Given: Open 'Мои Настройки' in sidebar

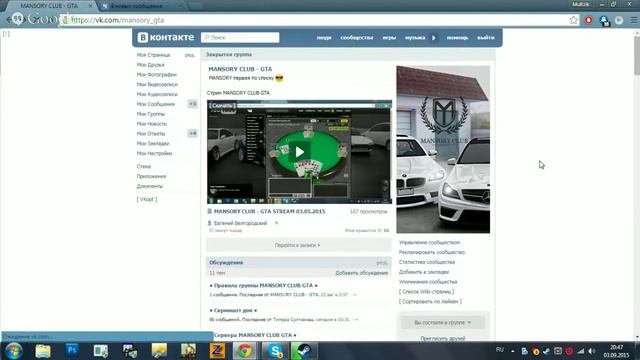Looking at the screenshot, I should point(154,153).
